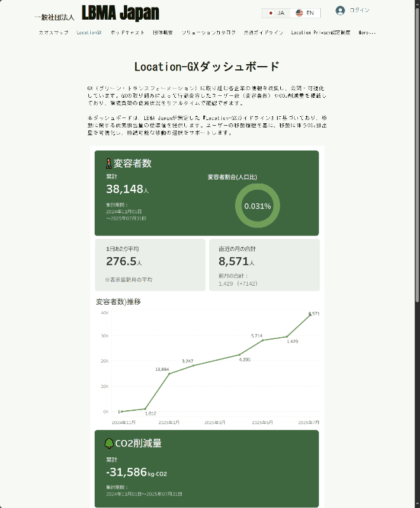Open the LocationGX menu item
The height and width of the screenshot is (508, 420).
pos(89,33)
